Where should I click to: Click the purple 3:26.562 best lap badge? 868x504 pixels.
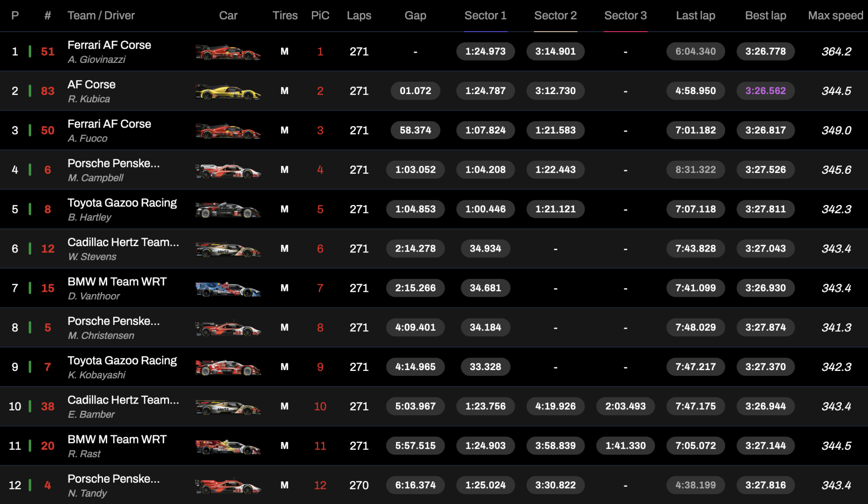(x=765, y=90)
